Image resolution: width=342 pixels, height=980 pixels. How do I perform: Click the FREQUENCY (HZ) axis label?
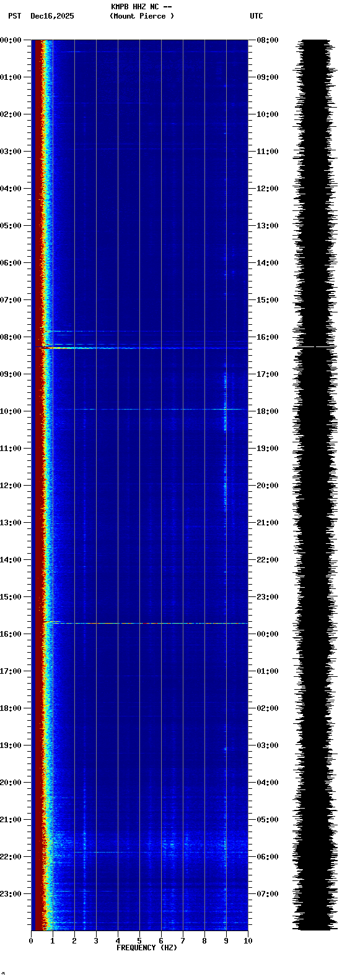coord(147,948)
